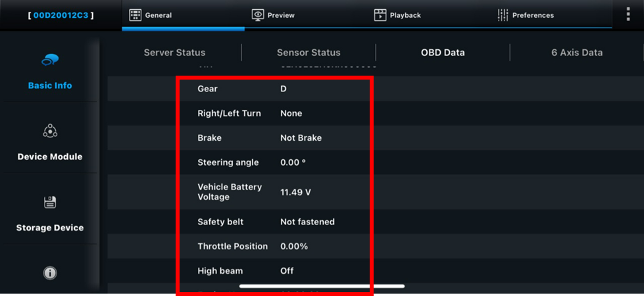Open the 6 Axis Data tab
This screenshot has height=296, width=644.
point(577,53)
